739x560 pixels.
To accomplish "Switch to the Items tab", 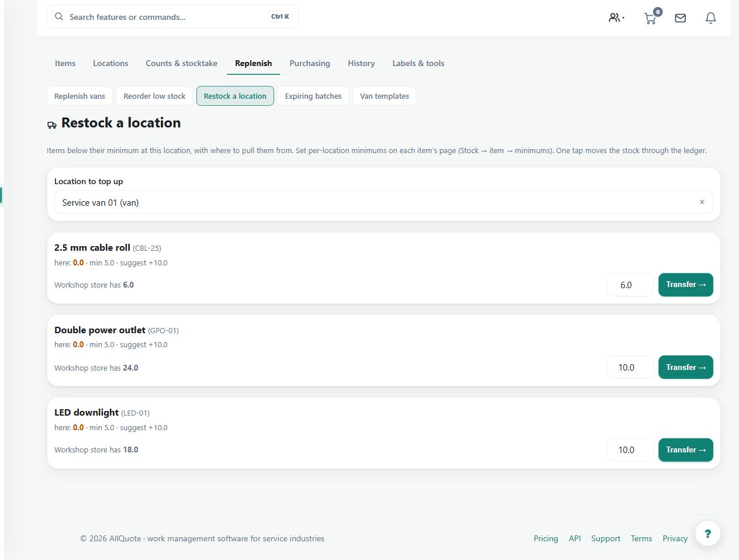I will 65,63.
